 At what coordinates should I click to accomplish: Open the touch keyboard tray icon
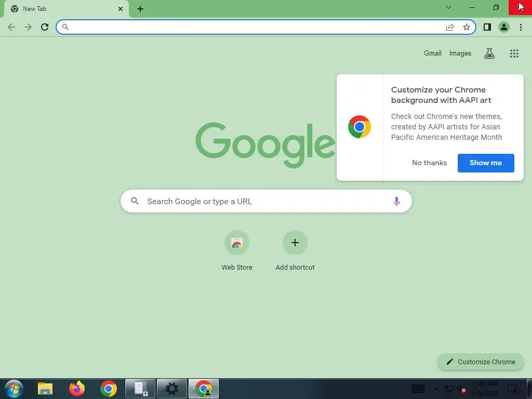418,389
